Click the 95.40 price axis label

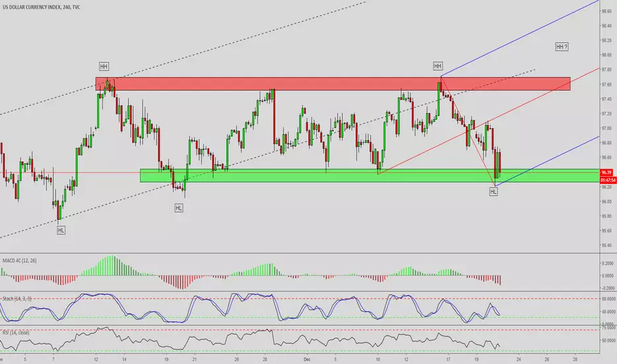click(606, 245)
